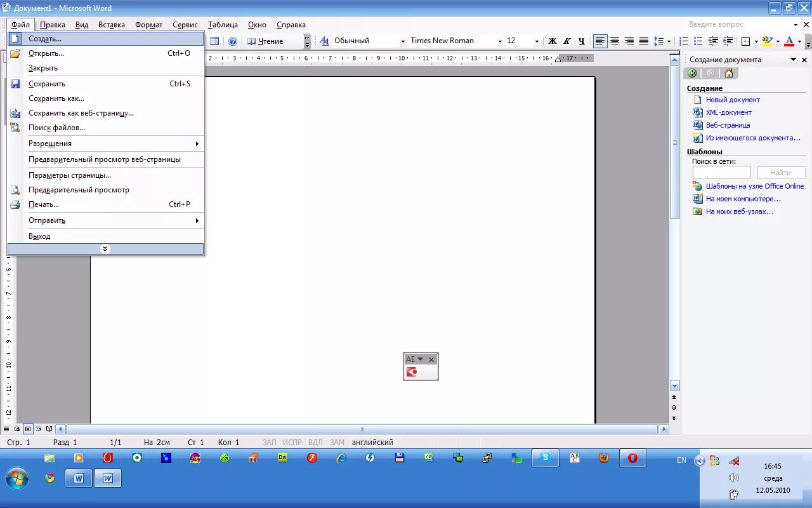
Task: Choose Выход to exit Word
Action: click(105, 236)
